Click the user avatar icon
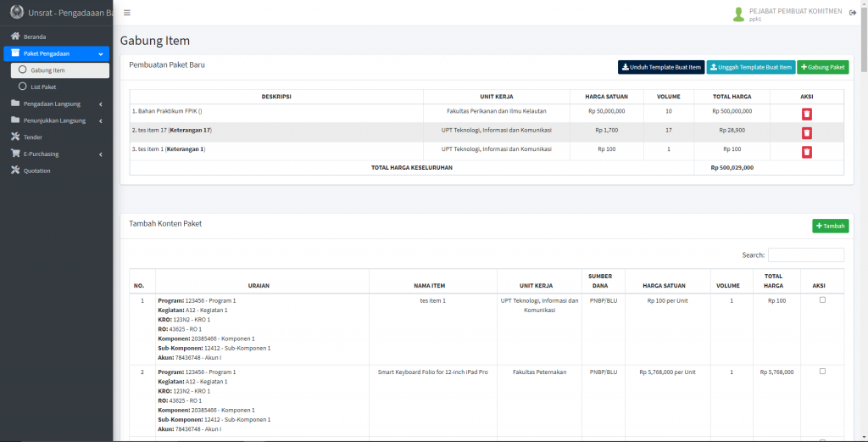This screenshot has height=442, width=868. click(738, 14)
